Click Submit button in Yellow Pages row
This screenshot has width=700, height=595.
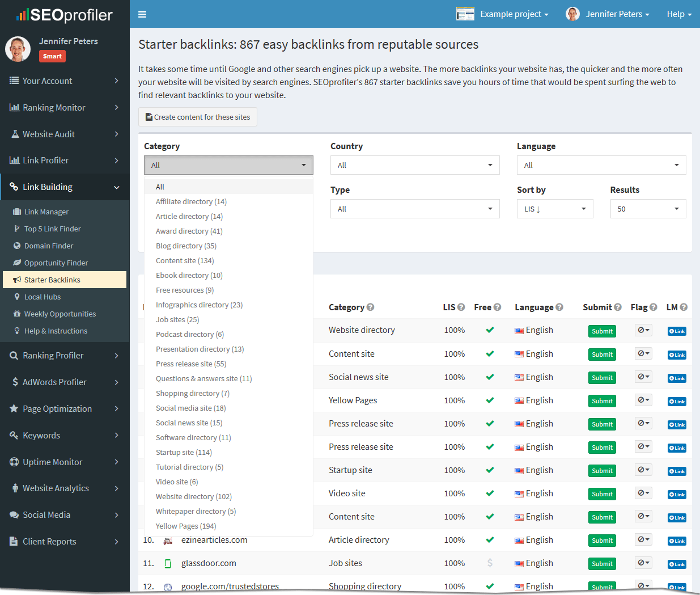point(602,401)
